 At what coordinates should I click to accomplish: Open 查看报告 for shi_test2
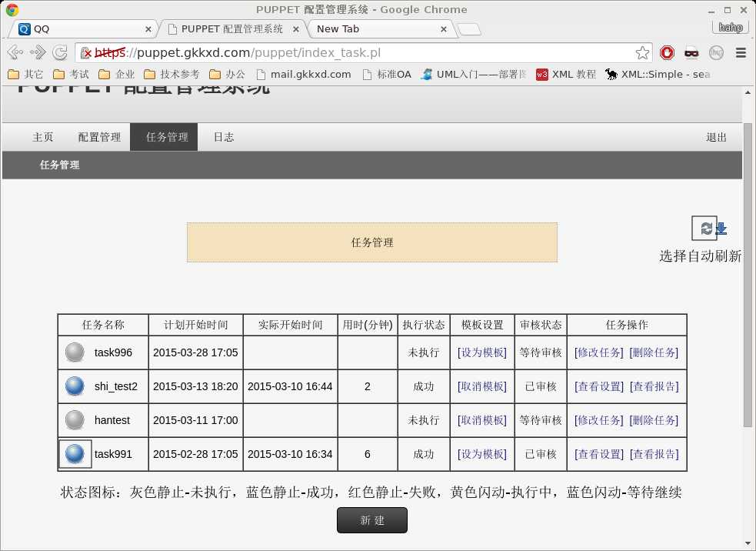[655, 386]
